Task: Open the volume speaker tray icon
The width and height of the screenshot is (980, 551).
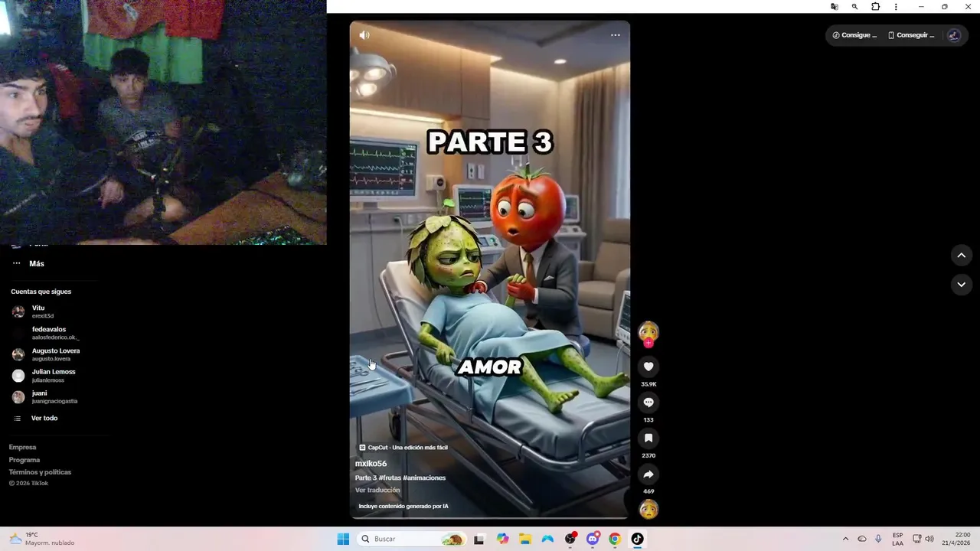Action: 929,539
